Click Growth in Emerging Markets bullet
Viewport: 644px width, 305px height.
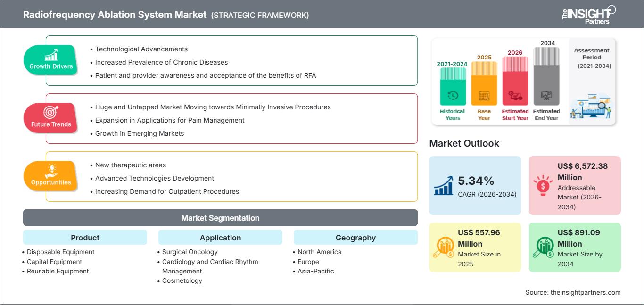click(x=140, y=133)
